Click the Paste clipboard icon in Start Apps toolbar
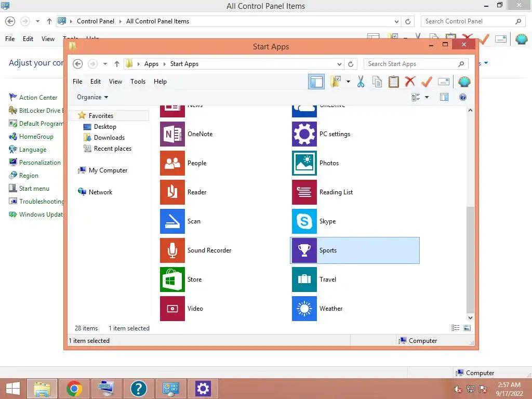 (x=394, y=82)
